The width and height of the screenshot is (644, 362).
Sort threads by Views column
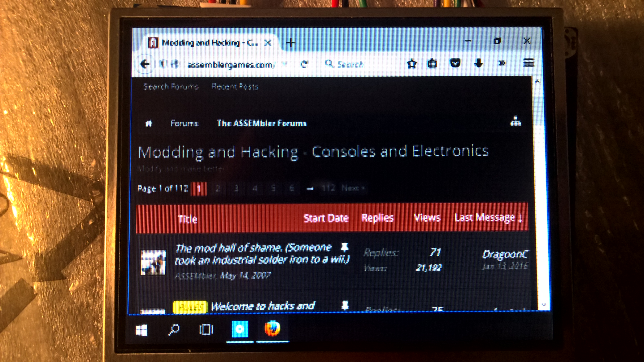427,218
